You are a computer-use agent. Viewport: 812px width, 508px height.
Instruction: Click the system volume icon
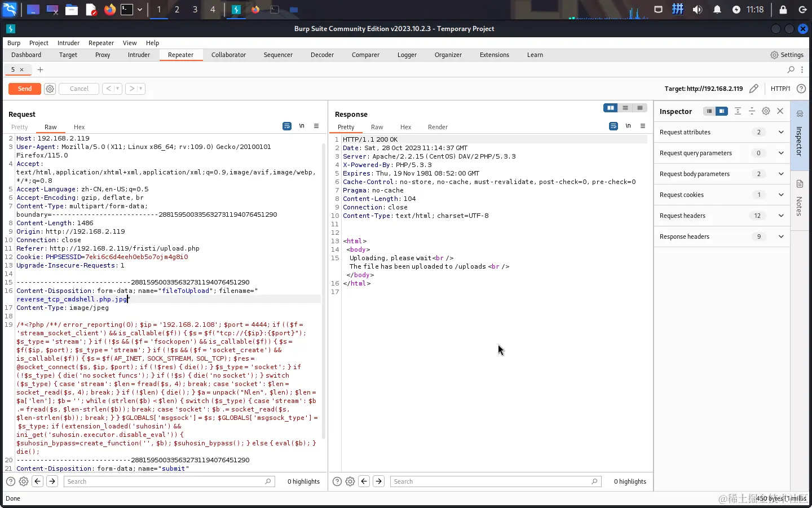[698, 10]
